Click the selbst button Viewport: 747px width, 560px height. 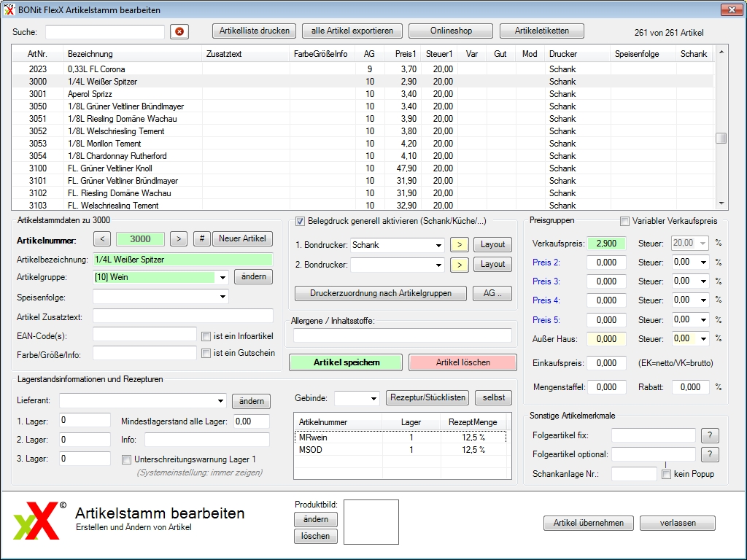pos(494,397)
